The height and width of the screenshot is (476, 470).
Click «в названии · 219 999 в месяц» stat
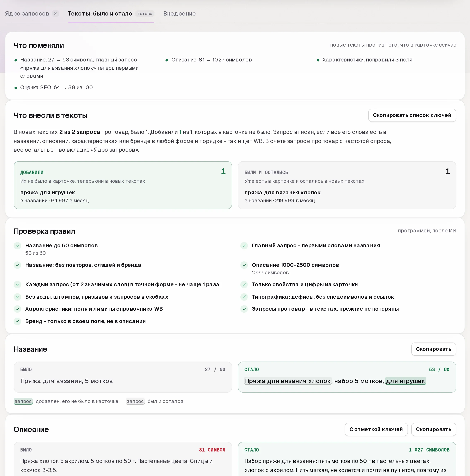[x=280, y=201]
